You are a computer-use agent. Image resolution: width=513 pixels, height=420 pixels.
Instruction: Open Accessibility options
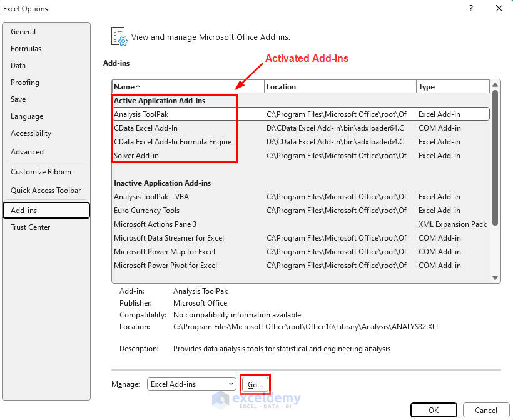click(46, 133)
